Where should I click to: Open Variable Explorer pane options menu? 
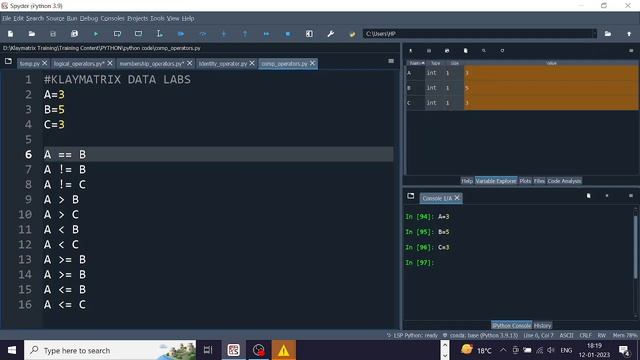(631, 51)
